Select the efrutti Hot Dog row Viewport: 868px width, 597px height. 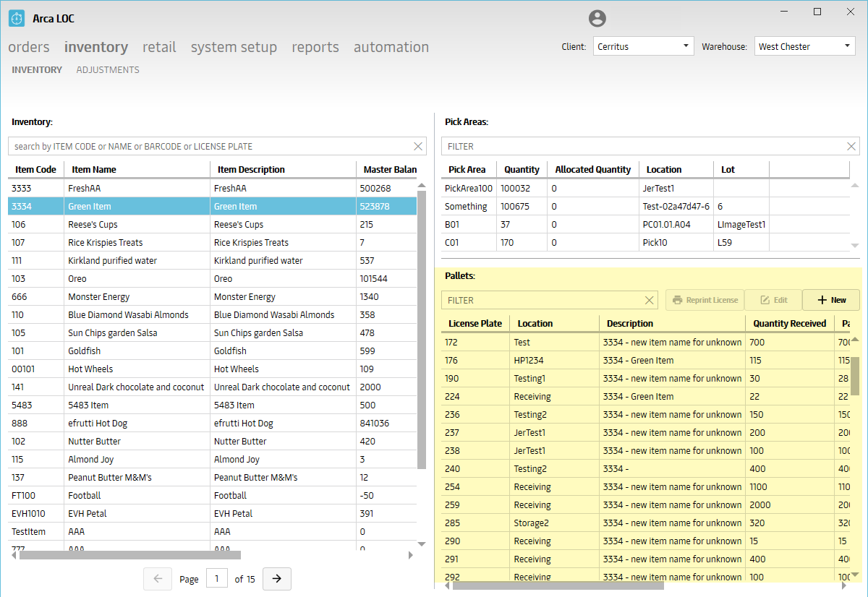[x=213, y=423]
